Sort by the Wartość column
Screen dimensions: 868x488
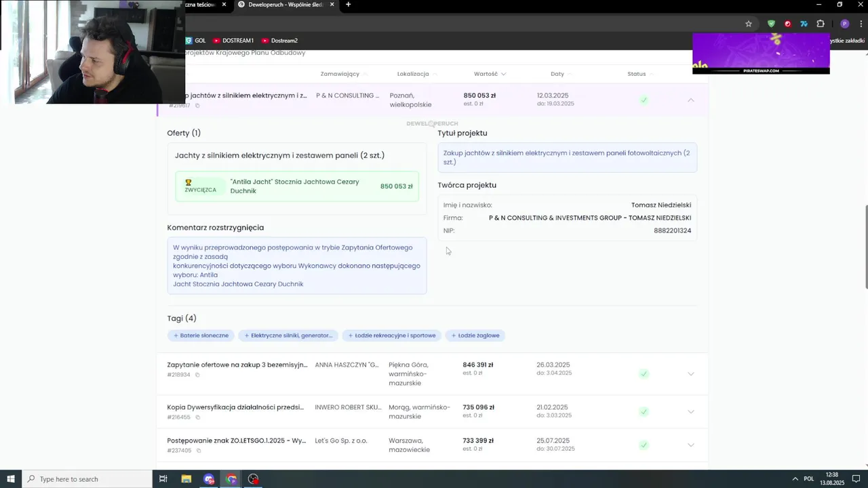tap(490, 74)
